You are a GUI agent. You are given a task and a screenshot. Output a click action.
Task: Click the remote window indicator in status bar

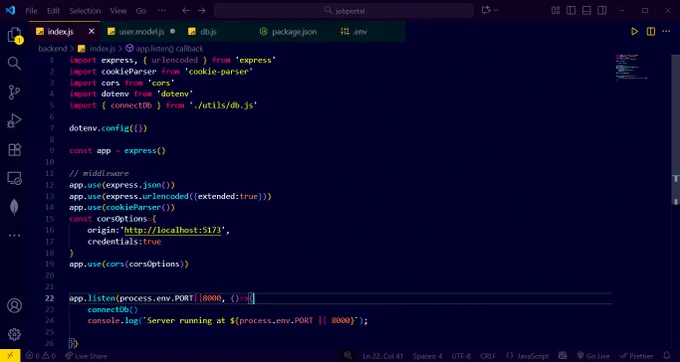[x=10, y=355]
